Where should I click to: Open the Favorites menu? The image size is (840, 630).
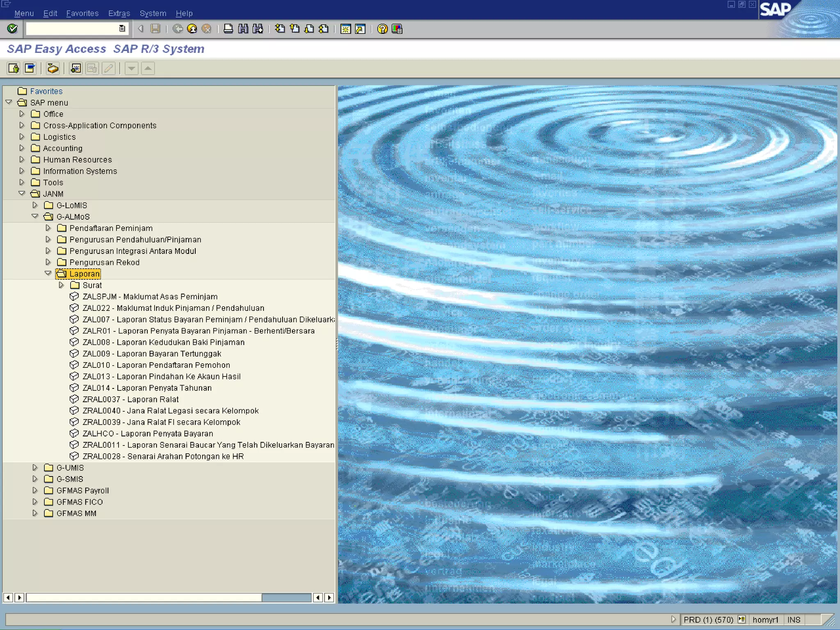coord(82,14)
